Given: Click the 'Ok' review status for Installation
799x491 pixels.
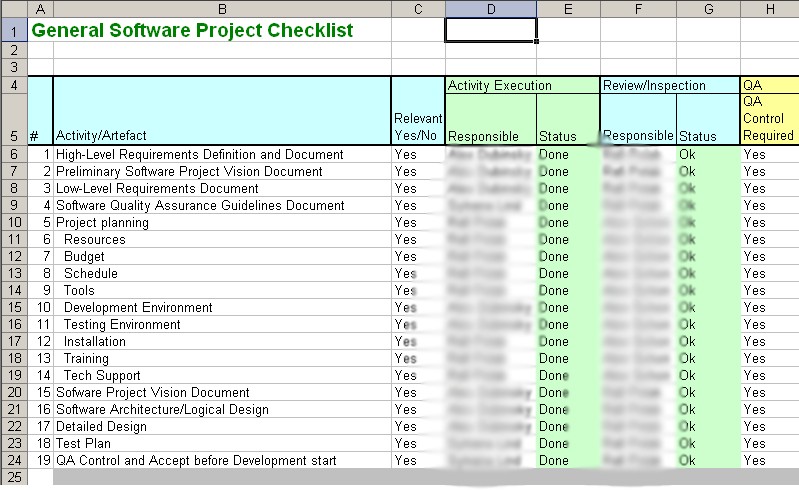Looking at the screenshot, I should pos(708,341).
